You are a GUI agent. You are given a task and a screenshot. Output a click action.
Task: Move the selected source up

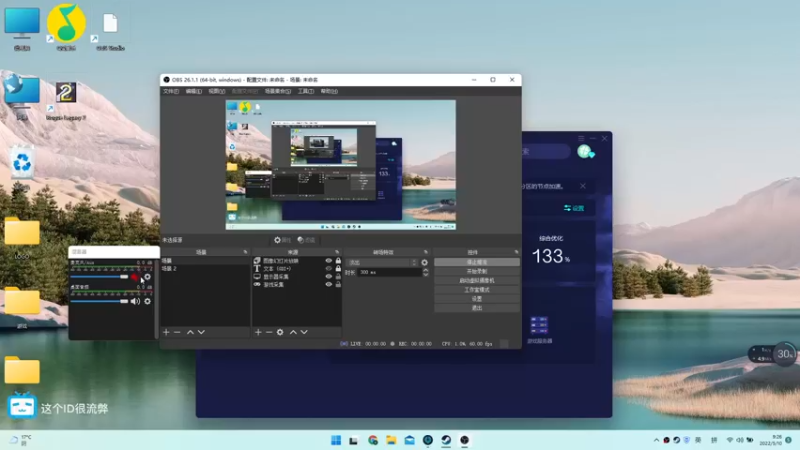[x=293, y=331]
